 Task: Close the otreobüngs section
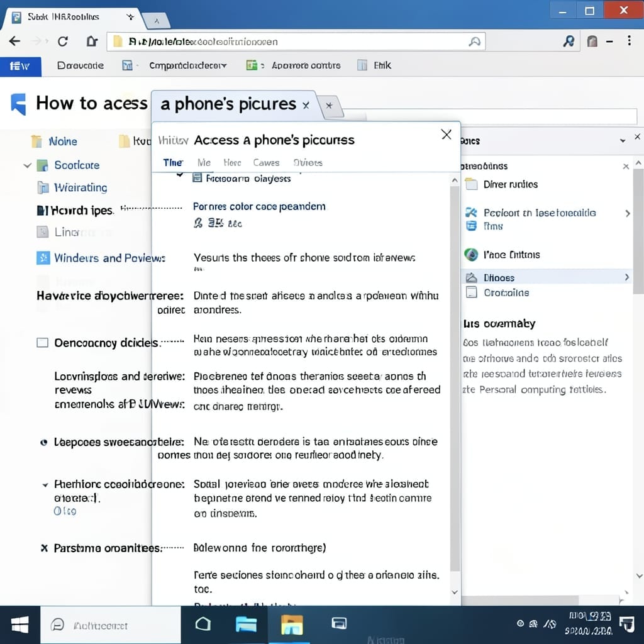tap(626, 166)
